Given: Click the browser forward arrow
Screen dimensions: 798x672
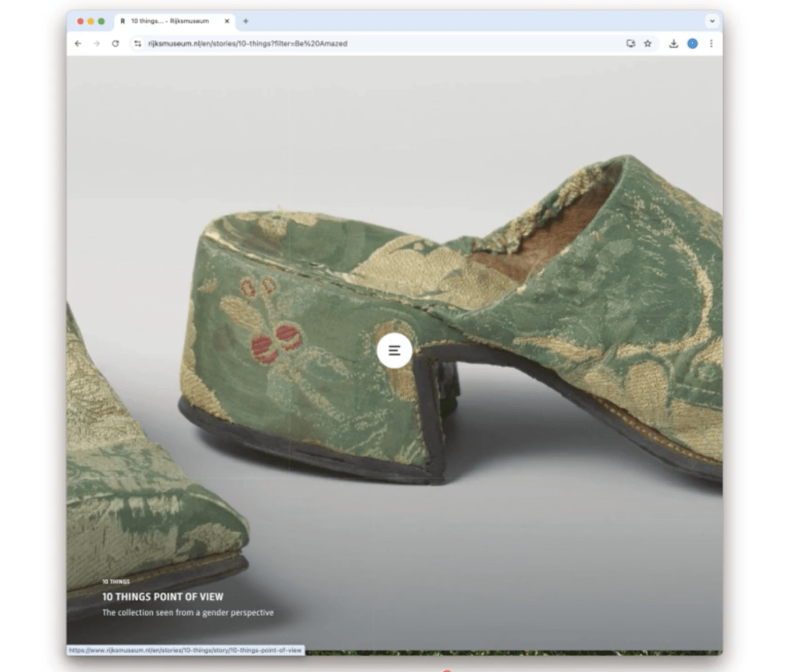Looking at the screenshot, I should pos(97,44).
